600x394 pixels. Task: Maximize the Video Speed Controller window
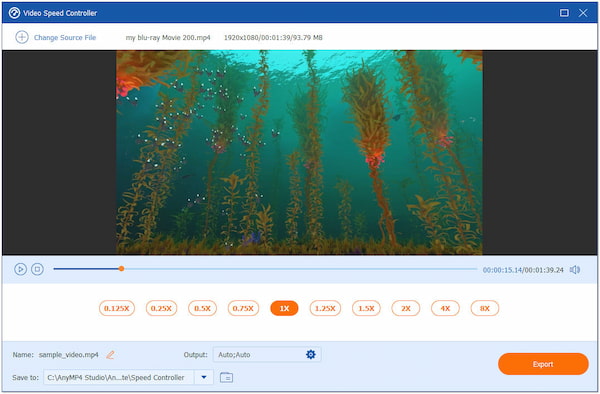(564, 13)
